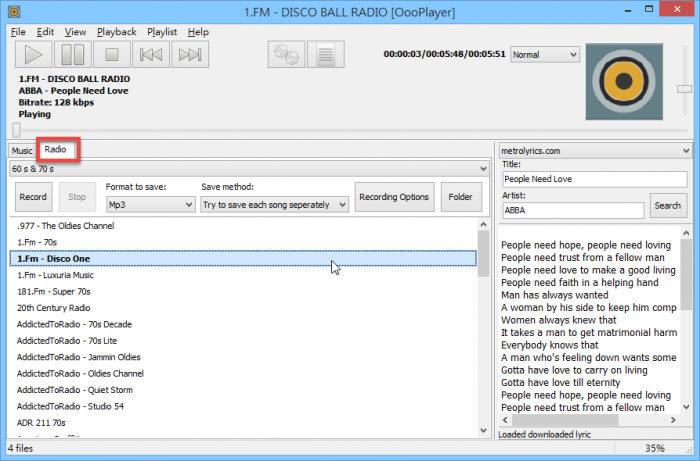Toggle the playlist lines icon
700x461 pixels.
(325, 54)
